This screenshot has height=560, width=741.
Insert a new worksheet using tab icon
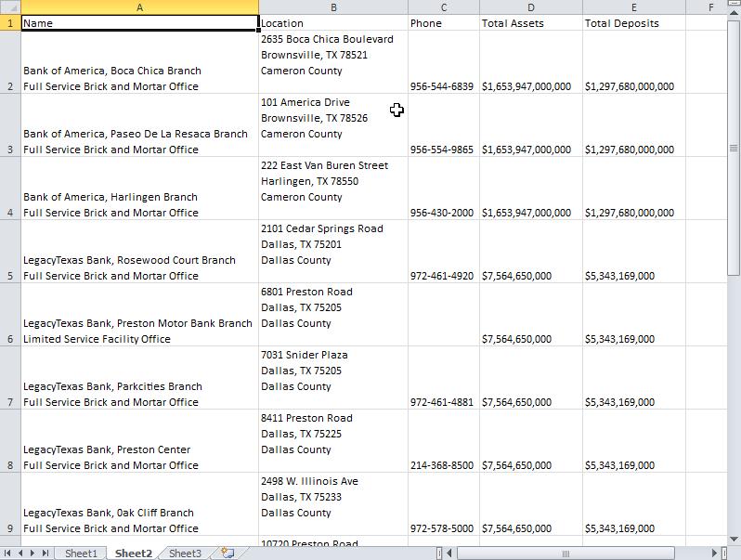point(227,553)
